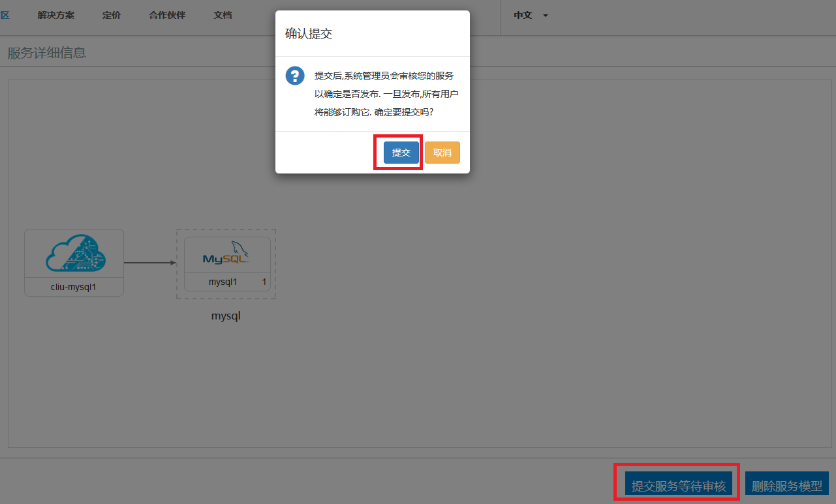
Task: Expand the 中文 language dropdown
Action: tap(531, 15)
